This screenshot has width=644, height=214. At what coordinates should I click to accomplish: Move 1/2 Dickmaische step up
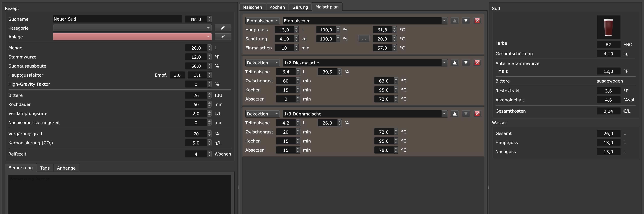click(454, 63)
